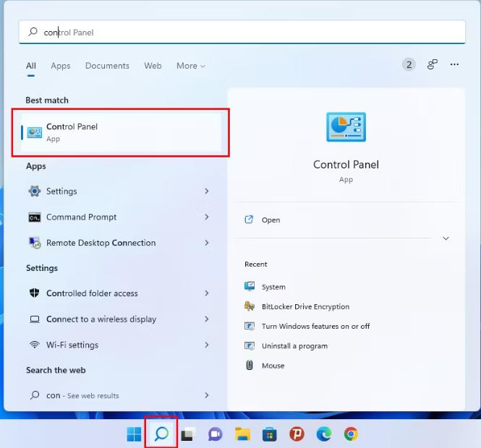This screenshot has height=448, width=481.
Task: Open search options via the people icon
Action: tap(433, 64)
